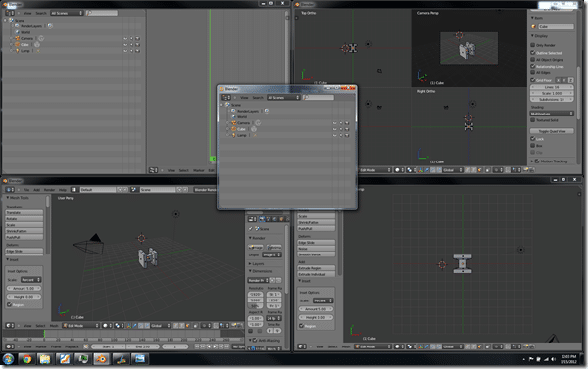The image size is (588, 369).
Task: Click Translate button in Mesh Tools
Action: pyautogui.click(x=24, y=212)
